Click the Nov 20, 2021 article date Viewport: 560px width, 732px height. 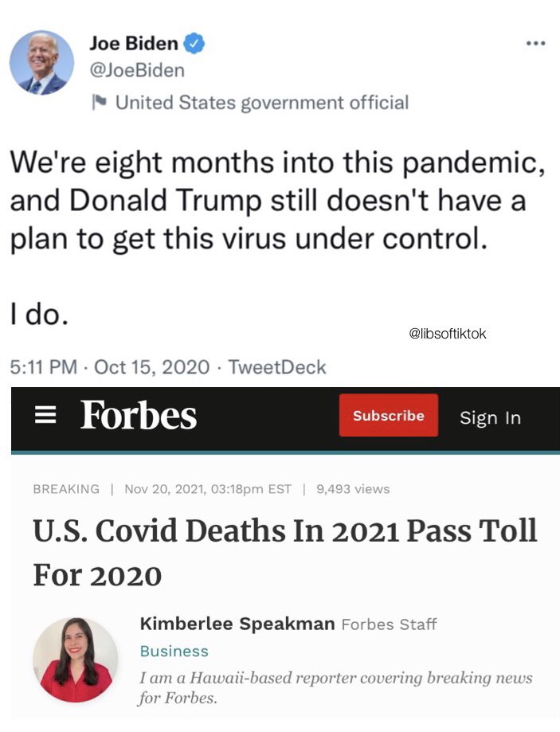tap(208, 489)
